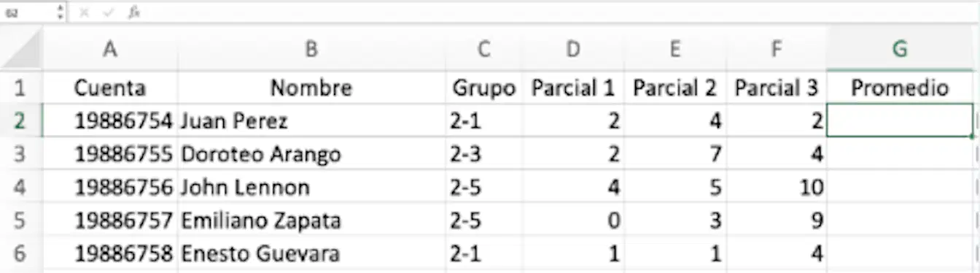Click the Nombre header cell
Image resolution: width=980 pixels, height=273 pixels.
(x=311, y=88)
